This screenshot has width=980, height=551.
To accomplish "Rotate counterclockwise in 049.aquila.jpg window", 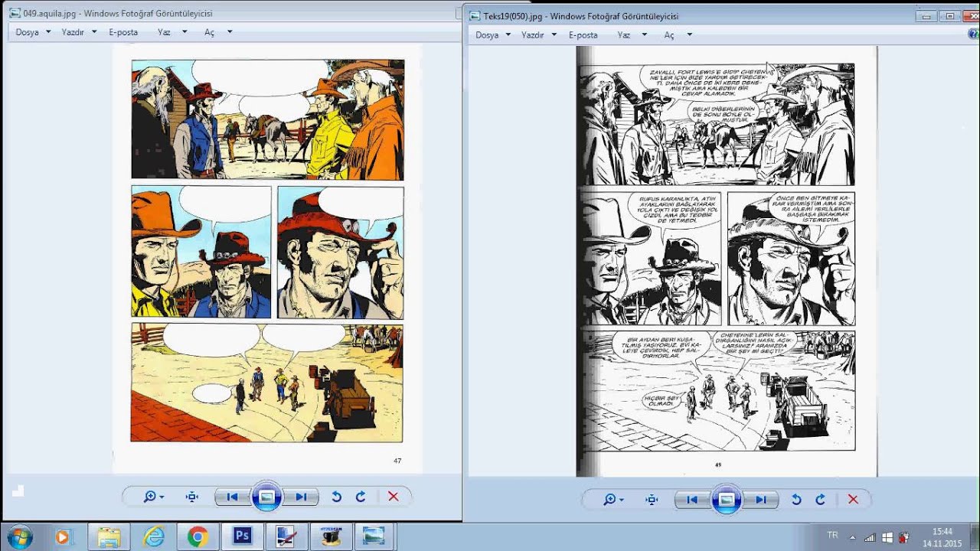I will (x=336, y=497).
